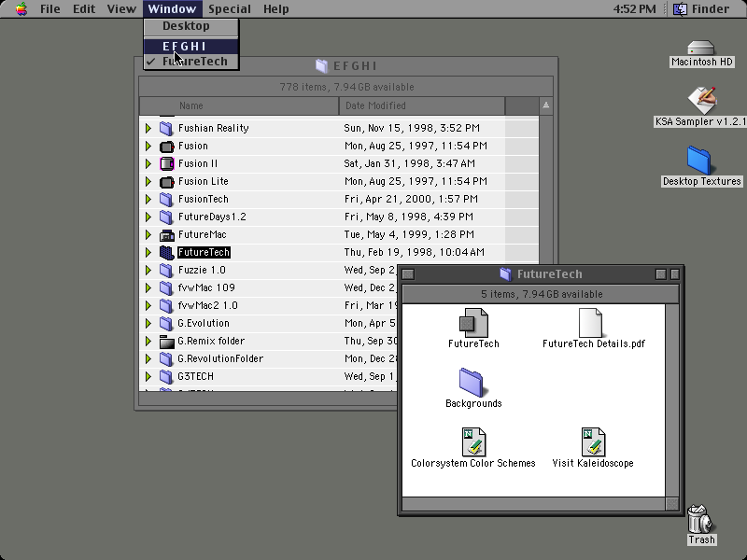
Task: Click the EFGHI window vertical scrollbar
Action: [546, 189]
